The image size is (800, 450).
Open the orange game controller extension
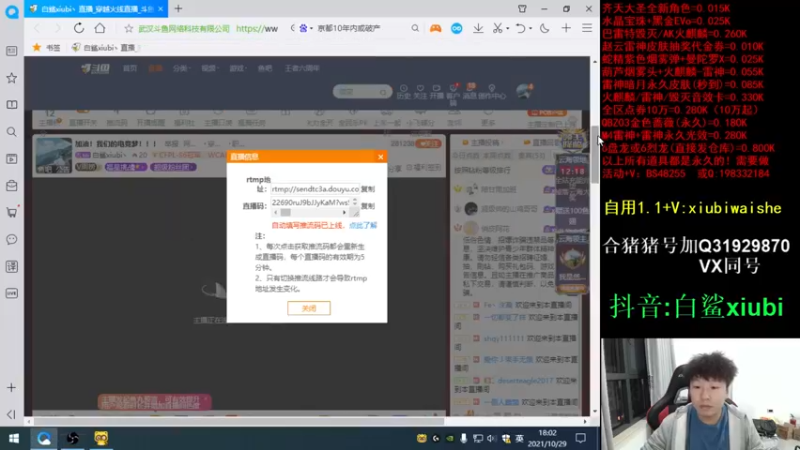[x=435, y=29]
